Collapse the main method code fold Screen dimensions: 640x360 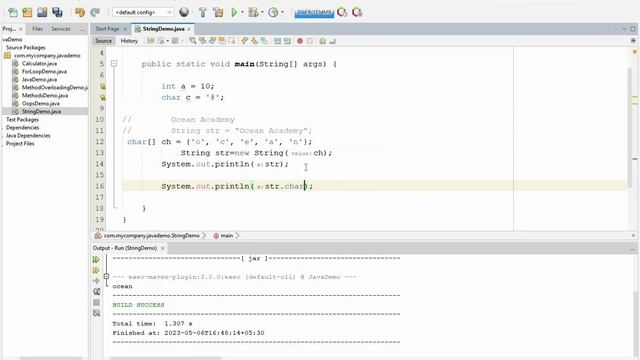click(x=114, y=64)
